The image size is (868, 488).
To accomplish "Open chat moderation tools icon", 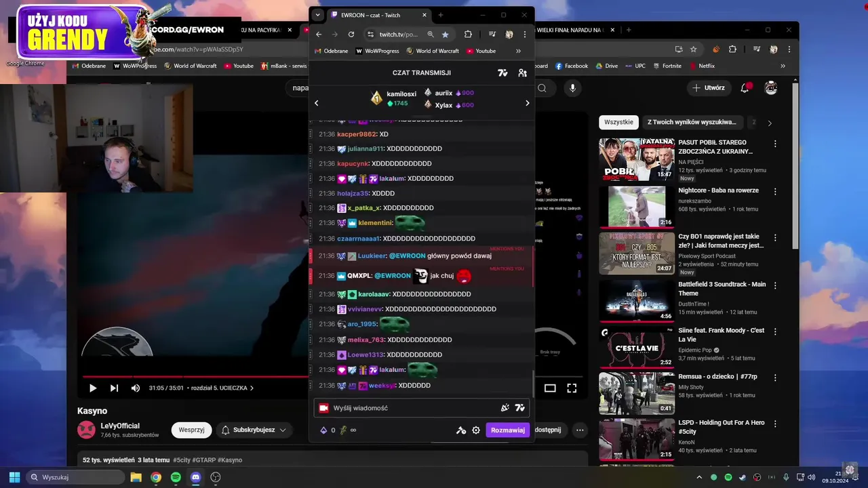I will tap(461, 430).
